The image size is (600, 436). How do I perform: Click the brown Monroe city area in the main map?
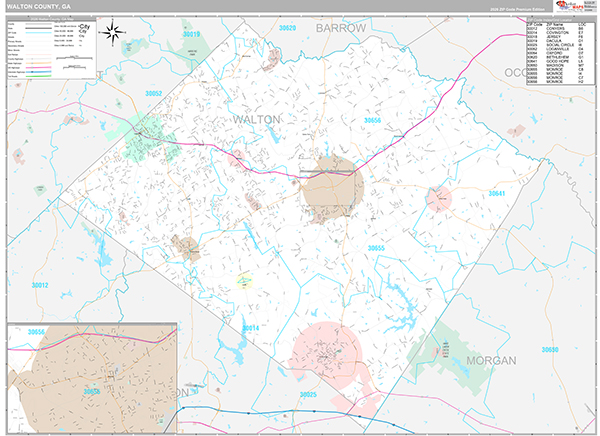tap(332, 181)
